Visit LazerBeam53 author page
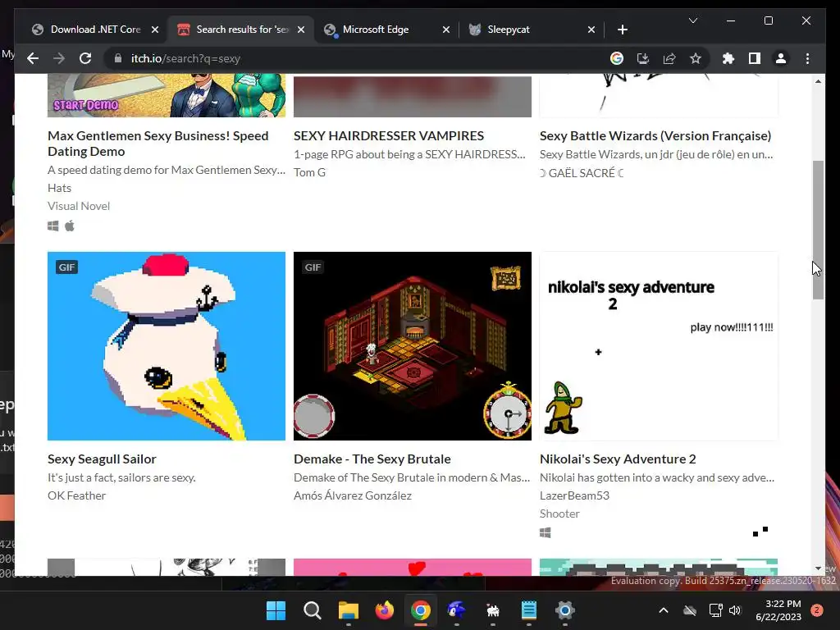The image size is (840, 630). pos(574,495)
